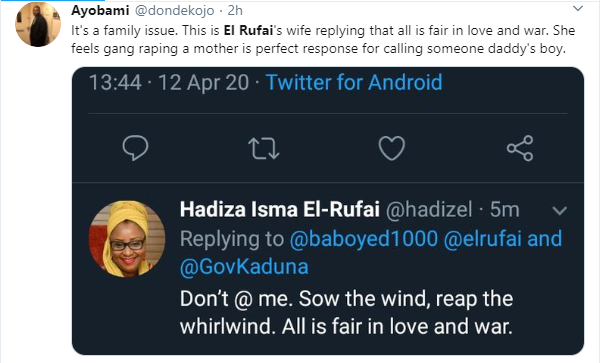Viewport: 604px width, 363px height.
Task: Expand Ayobami tweet options chevron
Action: pos(578,8)
